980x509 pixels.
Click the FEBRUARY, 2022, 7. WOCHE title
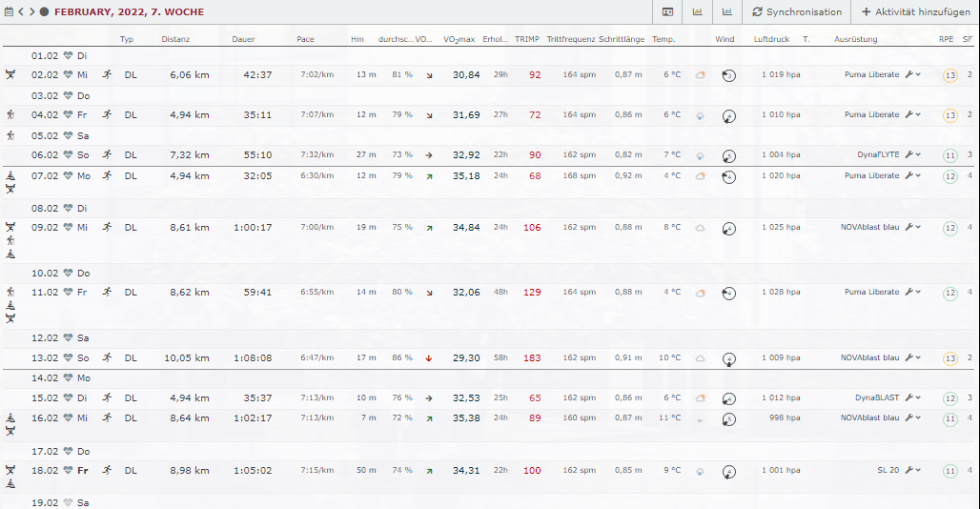pos(129,12)
